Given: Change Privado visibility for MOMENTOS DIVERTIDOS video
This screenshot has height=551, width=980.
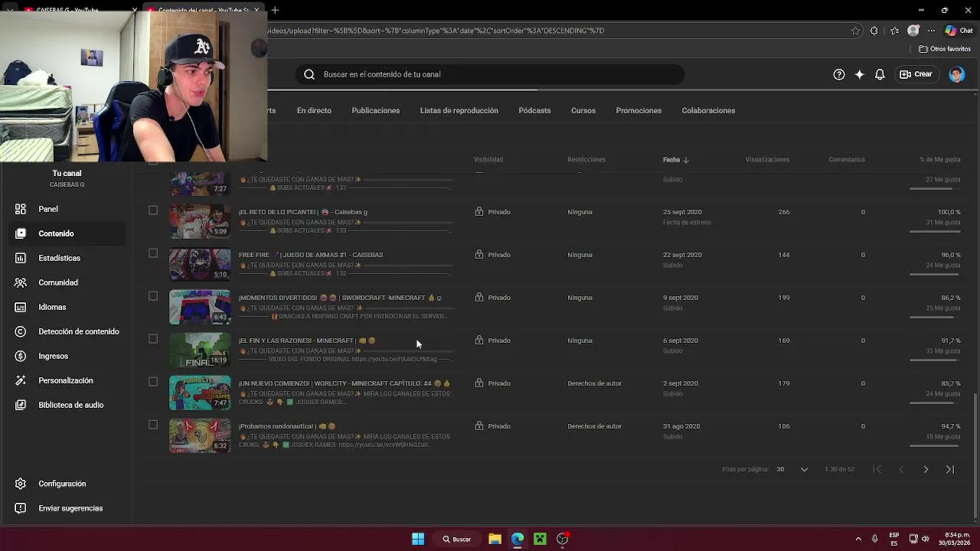Looking at the screenshot, I should tap(491, 298).
